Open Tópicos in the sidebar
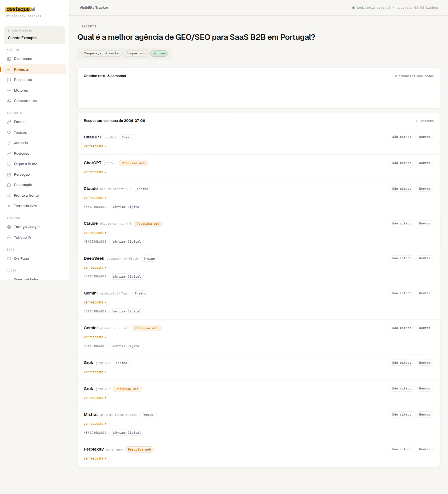 point(35,133)
